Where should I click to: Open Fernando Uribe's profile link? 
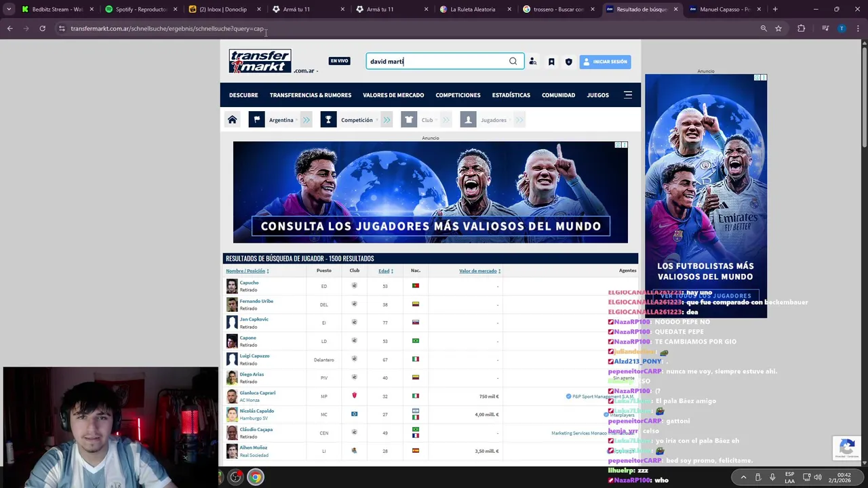tap(256, 301)
